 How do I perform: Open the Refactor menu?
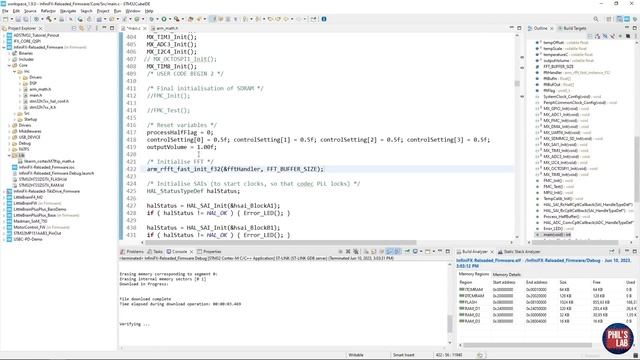pyautogui.click(x=48, y=11)
